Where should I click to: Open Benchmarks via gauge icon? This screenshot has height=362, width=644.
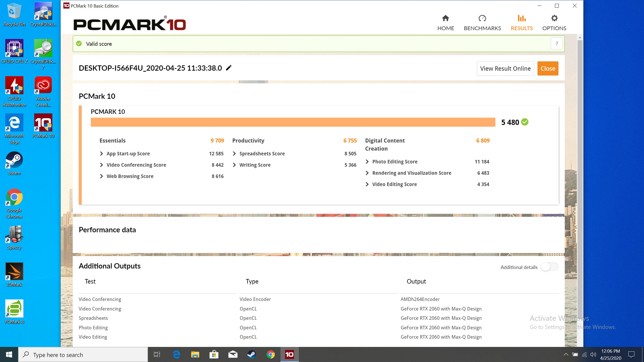(482, 18)
